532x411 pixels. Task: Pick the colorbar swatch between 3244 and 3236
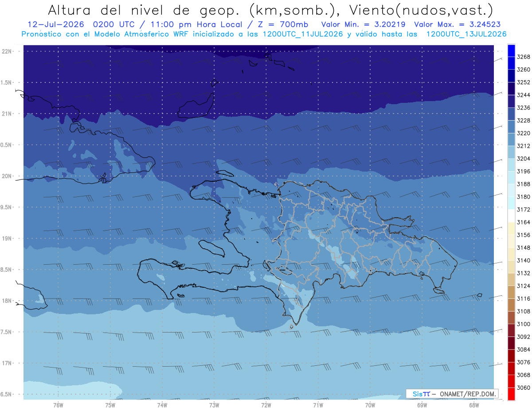(511, 101)
